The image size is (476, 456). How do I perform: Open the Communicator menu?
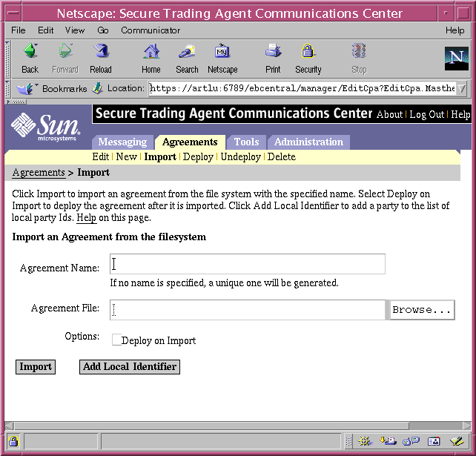pyautogui.click(x=151, y=30)
